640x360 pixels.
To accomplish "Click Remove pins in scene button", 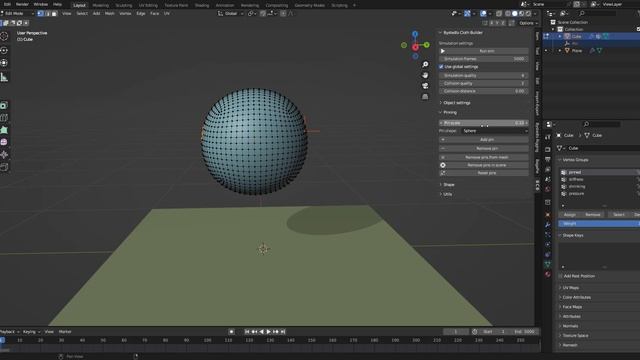I will pyautogui.click(x=484, y=165).
